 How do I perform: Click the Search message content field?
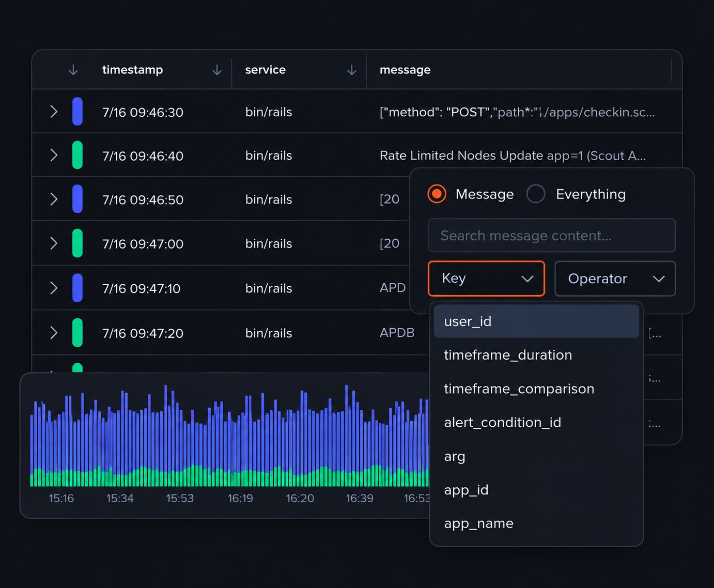tap(552, 235)
